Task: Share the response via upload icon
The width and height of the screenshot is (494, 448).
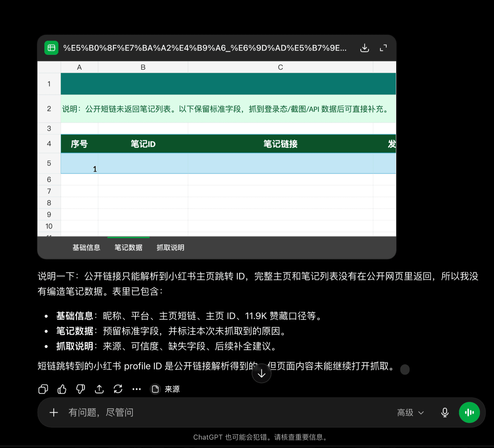Action: [x=99, y=389]
